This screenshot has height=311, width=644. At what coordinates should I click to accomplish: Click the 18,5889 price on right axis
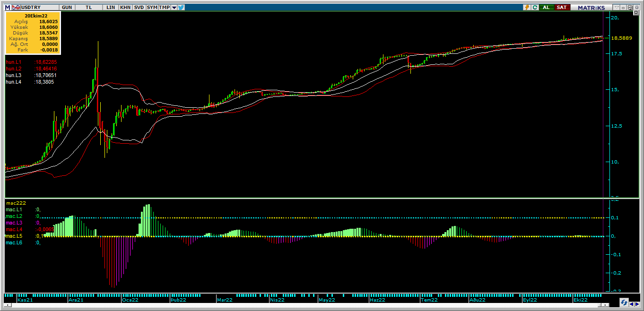click(x=621, y=38)
